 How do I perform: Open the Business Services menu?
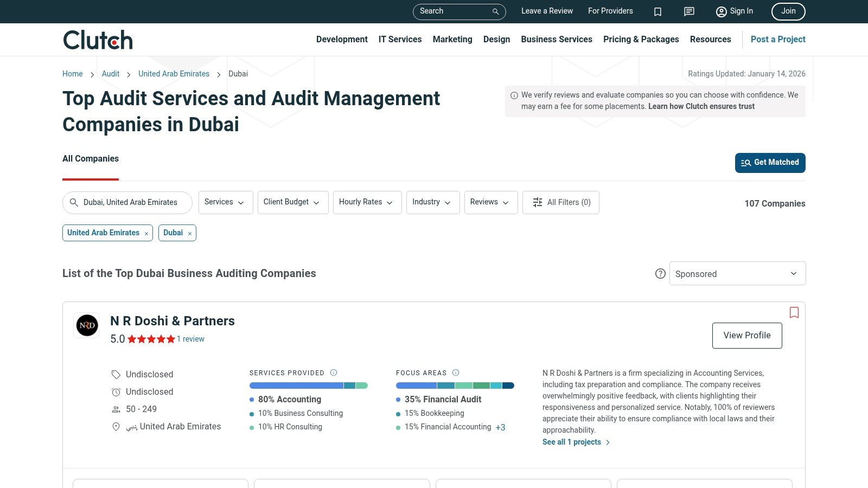point(557,39)
